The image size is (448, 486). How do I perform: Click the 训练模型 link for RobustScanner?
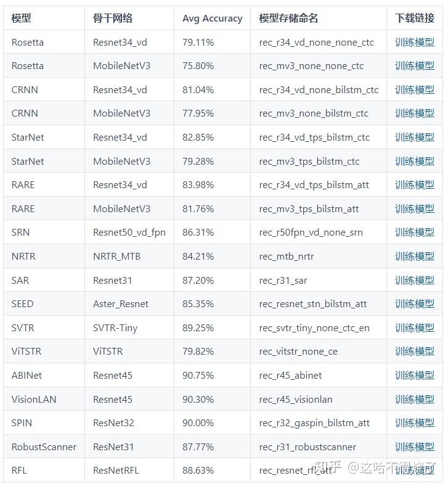(x=414, y=447)
